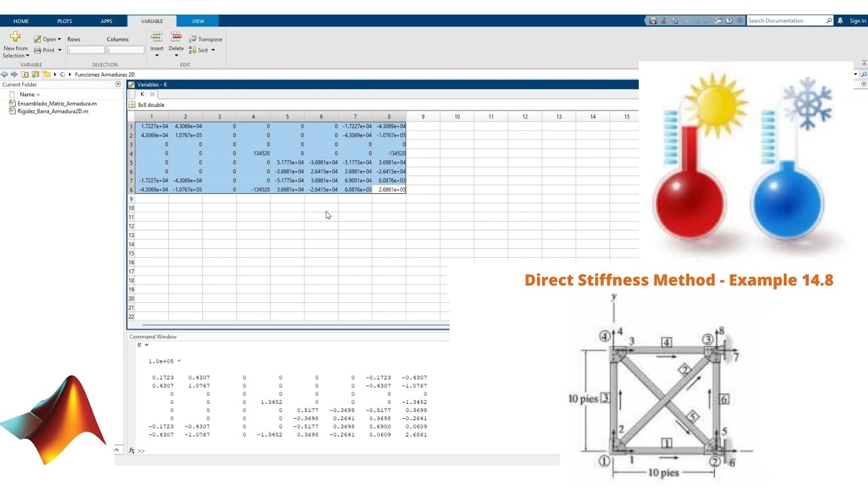
Task: Click the Insert rows icon
Action: coord(157,37)
